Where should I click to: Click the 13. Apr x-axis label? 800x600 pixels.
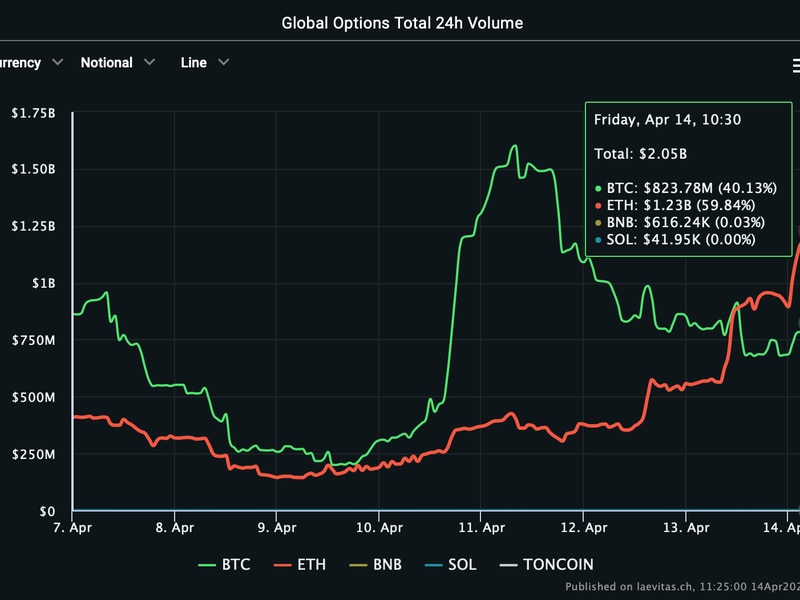tap(684, 527)
